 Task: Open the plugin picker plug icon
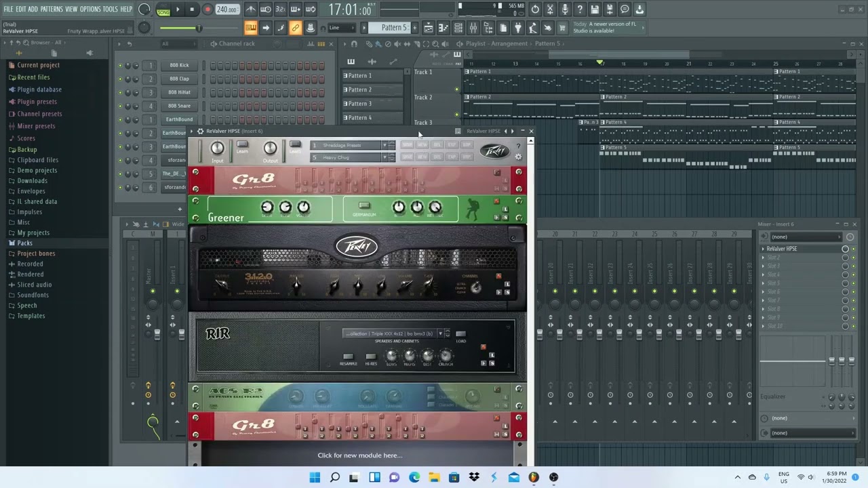[518, 28]
